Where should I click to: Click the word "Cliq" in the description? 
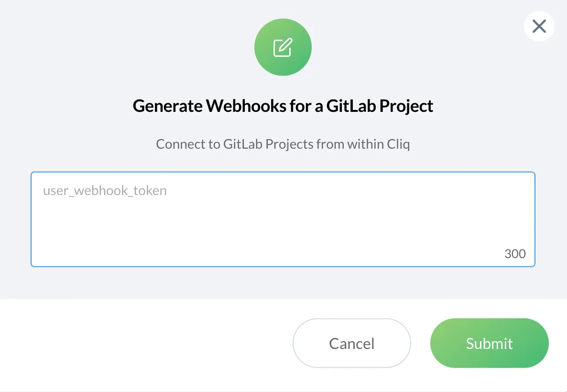coord(398,144)
